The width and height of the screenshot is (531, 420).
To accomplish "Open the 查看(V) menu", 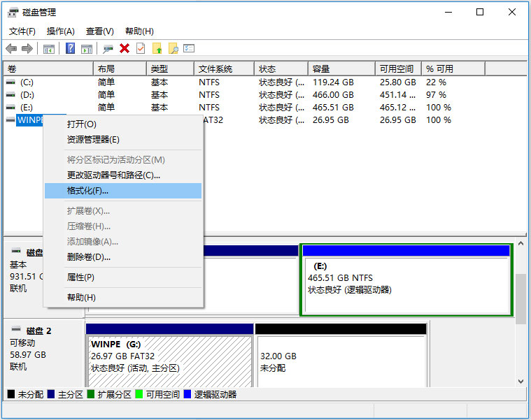I will (x=100, y=31).
